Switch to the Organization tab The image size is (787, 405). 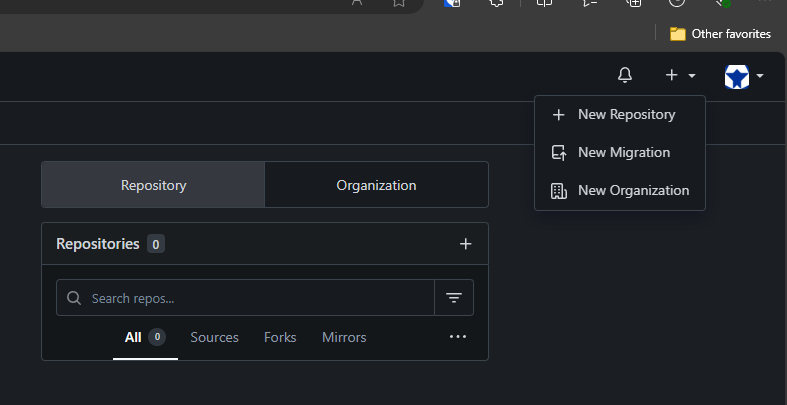(376, 185)
